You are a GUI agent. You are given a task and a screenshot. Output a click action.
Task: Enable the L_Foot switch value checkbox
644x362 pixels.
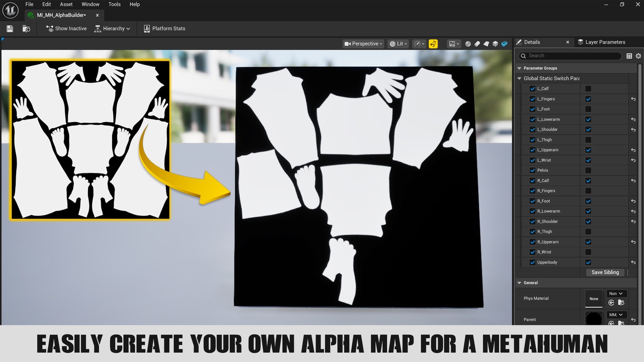pyautogui.click(x=588, y=109)
